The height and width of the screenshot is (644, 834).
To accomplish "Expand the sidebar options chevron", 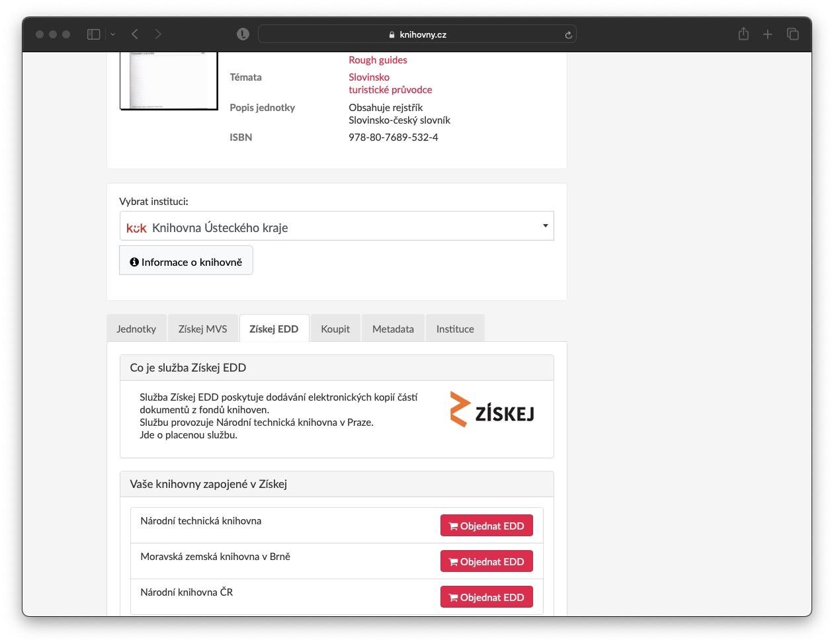I will pyautogui.click(x=113, y=34).
